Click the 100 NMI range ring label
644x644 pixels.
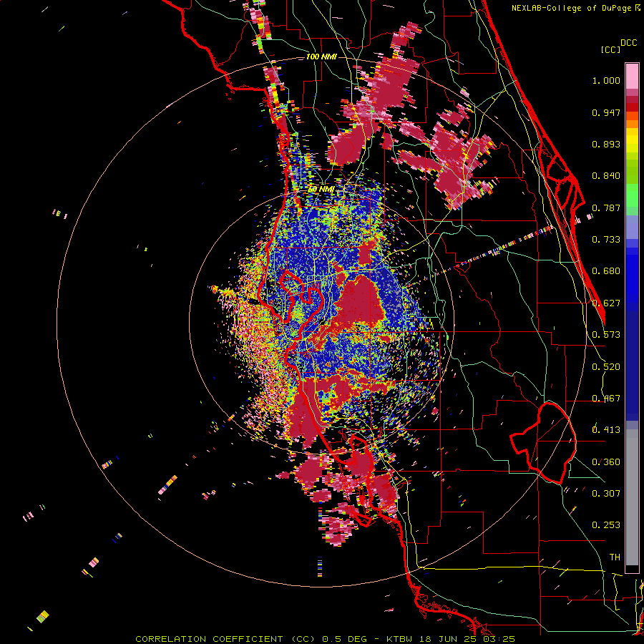pos(321,57)
